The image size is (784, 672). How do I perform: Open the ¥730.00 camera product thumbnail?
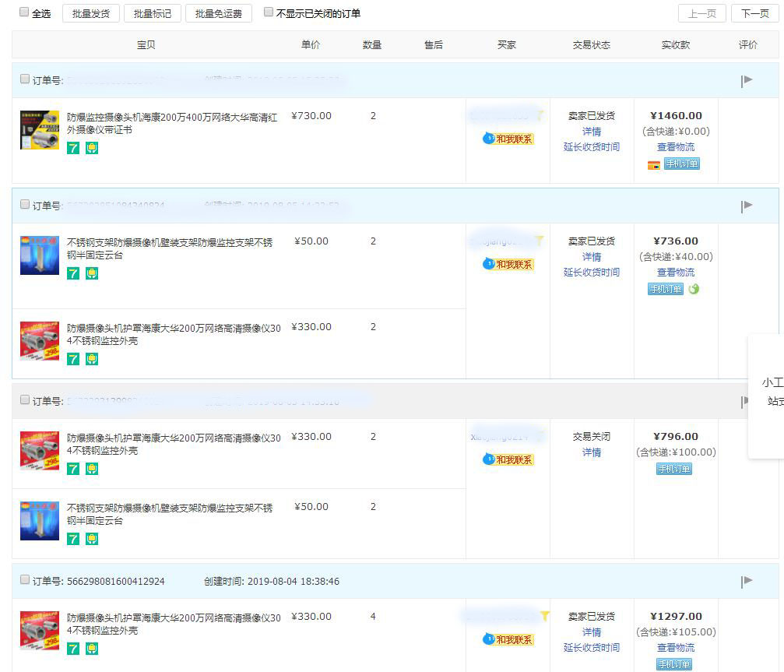click(40, 130)
